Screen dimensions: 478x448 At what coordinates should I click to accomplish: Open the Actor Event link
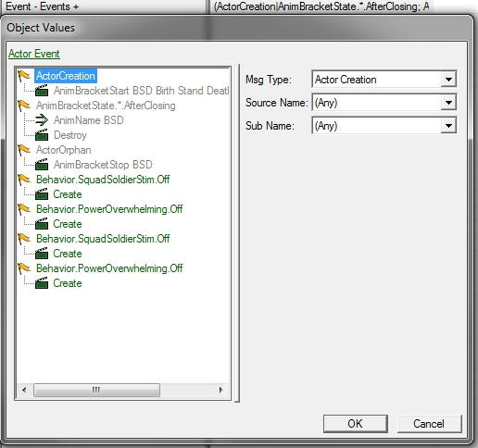coord(34,54)
